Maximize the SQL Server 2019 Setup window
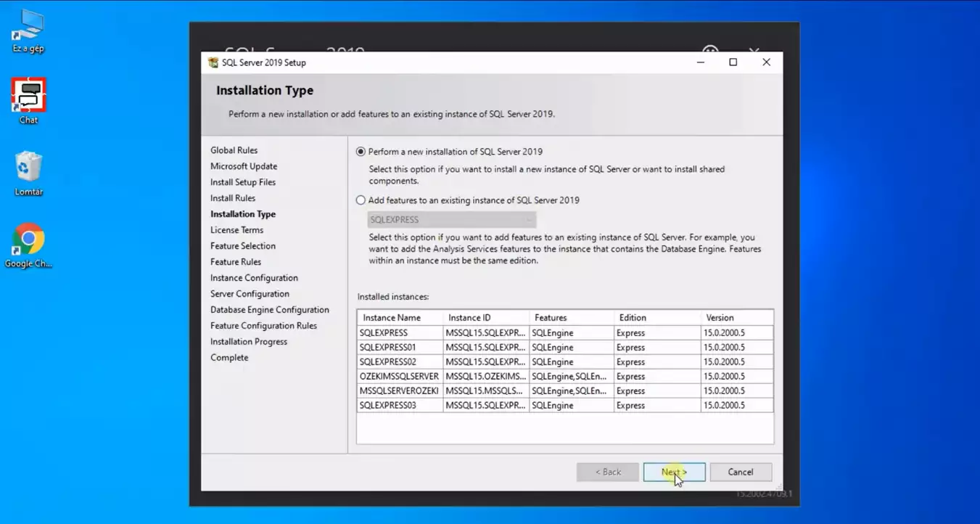This screenshot has width=980, height=524. click(x=733, y=62)
